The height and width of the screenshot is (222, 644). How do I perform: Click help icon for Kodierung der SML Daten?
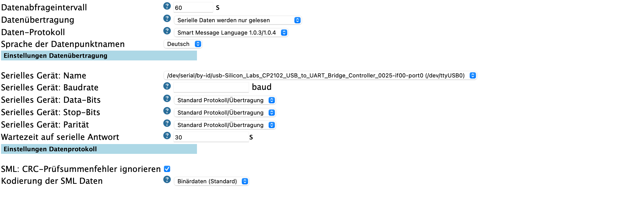pos(167,179)
